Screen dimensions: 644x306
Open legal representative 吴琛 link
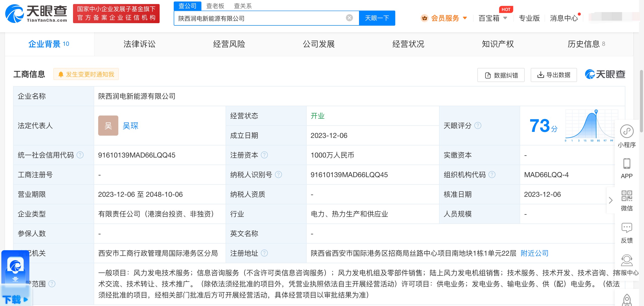click(x=130, y=126)
